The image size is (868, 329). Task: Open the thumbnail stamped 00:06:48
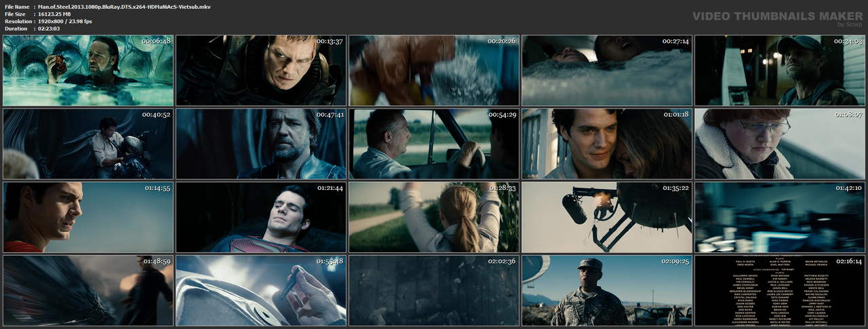(87, 71)
